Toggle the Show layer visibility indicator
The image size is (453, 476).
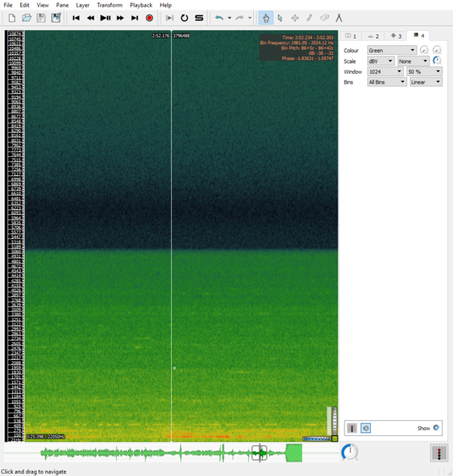[x=436, y=428]
